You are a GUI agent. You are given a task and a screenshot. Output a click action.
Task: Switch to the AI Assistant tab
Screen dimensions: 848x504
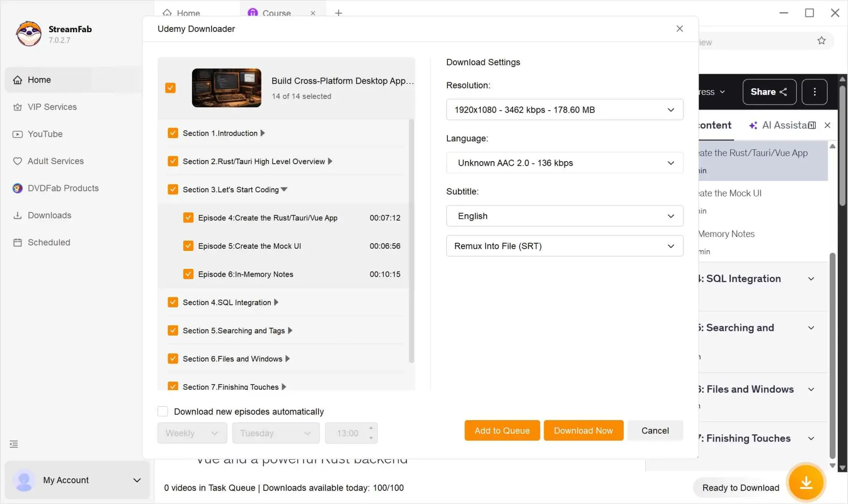tap(778, 125)
